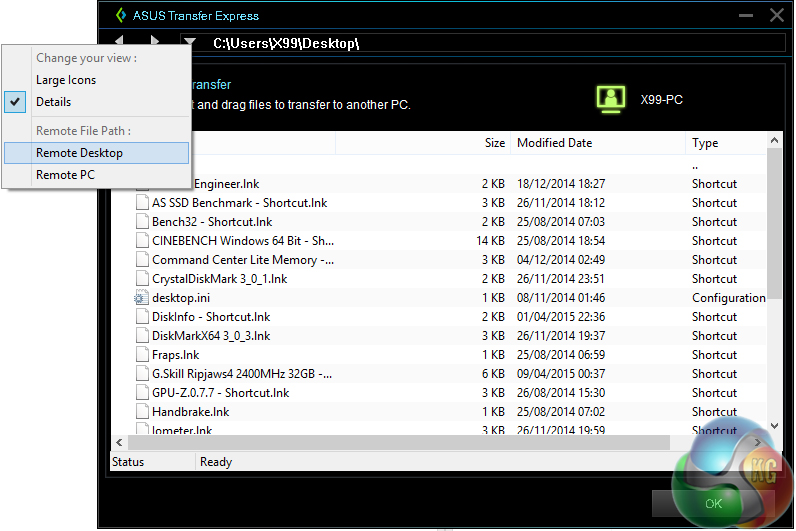
Task: Select CrystalDiskMark 3_0_1.lnk file
Action: pos(219,279)
